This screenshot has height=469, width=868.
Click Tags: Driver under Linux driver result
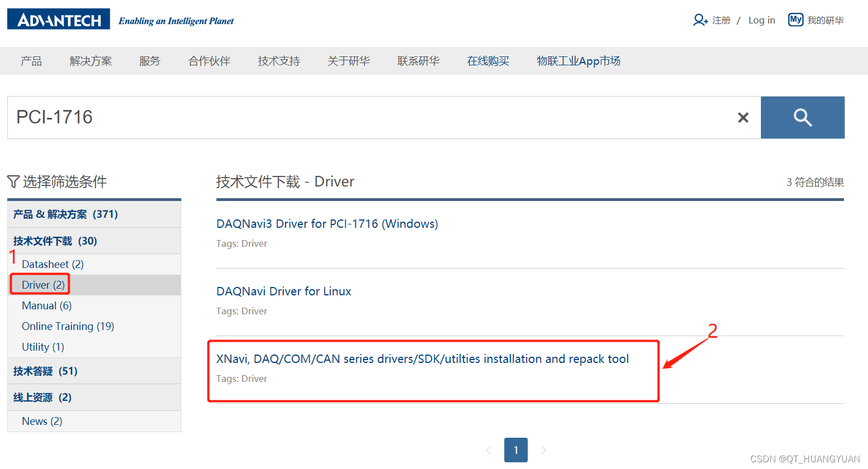(242, 311)
